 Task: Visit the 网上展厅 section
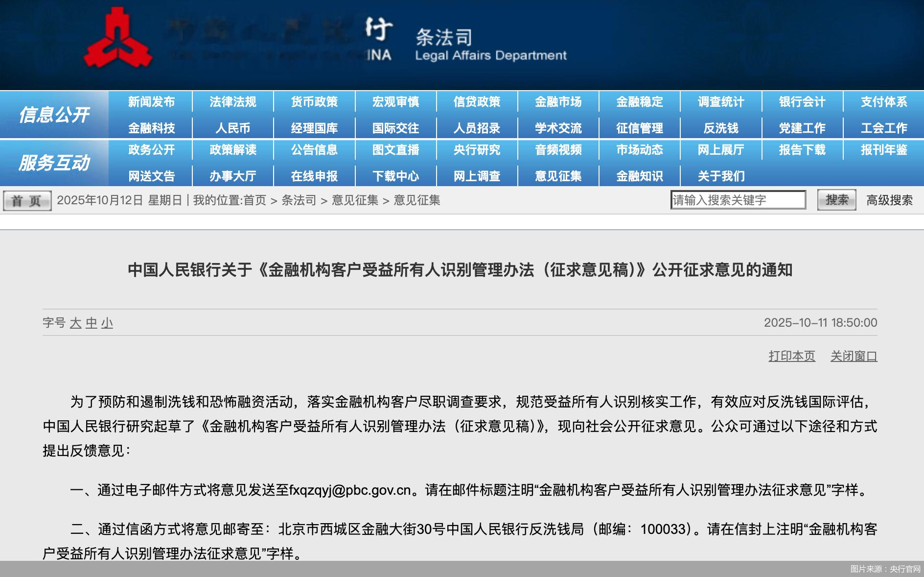pos(721,150)
